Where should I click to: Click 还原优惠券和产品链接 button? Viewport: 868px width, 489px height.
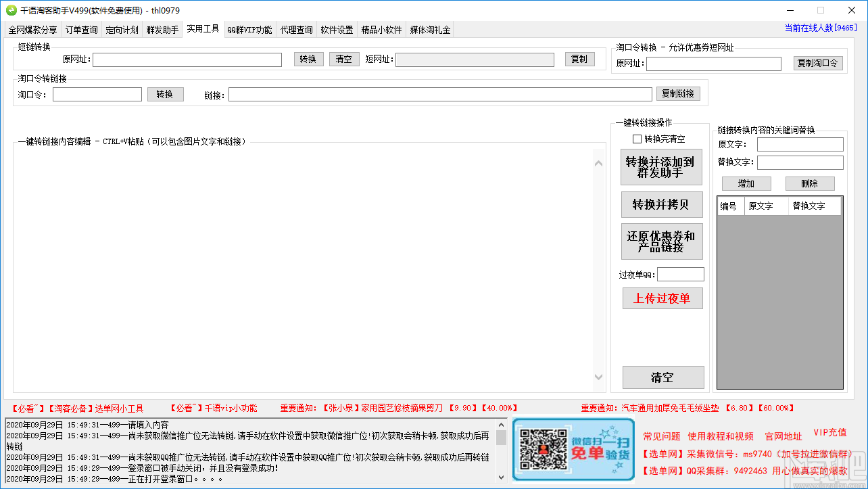pos(661,241)
